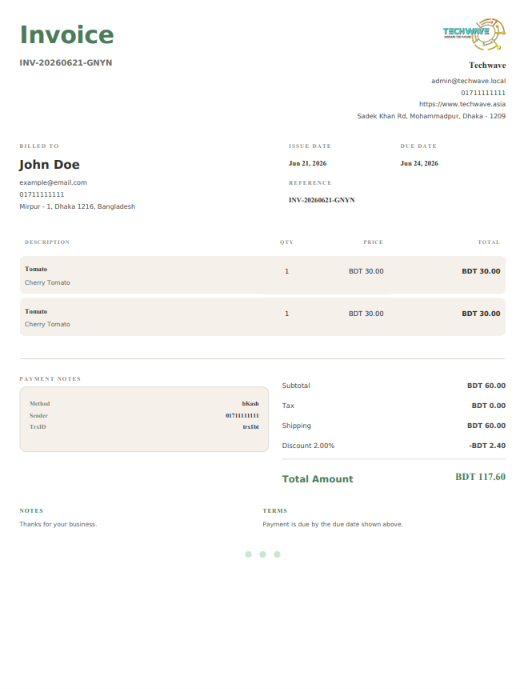Screen dimensions: 527x689
Task: Select invoice number under the Invoice heading
Action: pyautogui.click(x=65, y=63)
